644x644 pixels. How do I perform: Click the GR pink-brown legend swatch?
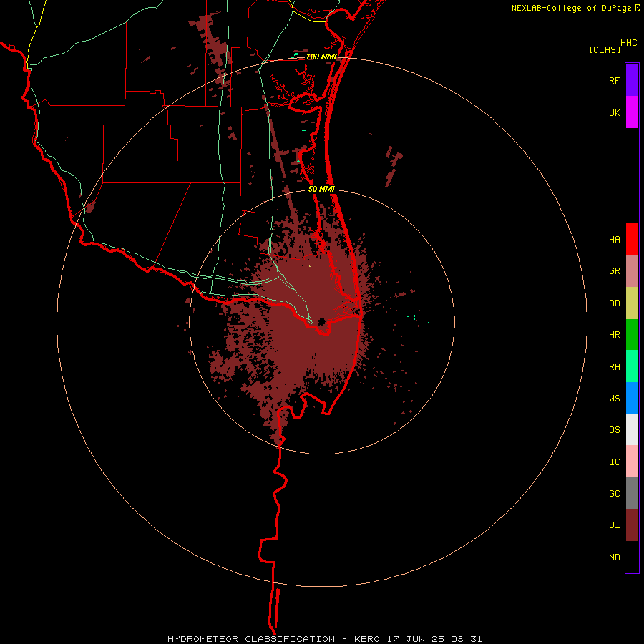tap(632, 271)
